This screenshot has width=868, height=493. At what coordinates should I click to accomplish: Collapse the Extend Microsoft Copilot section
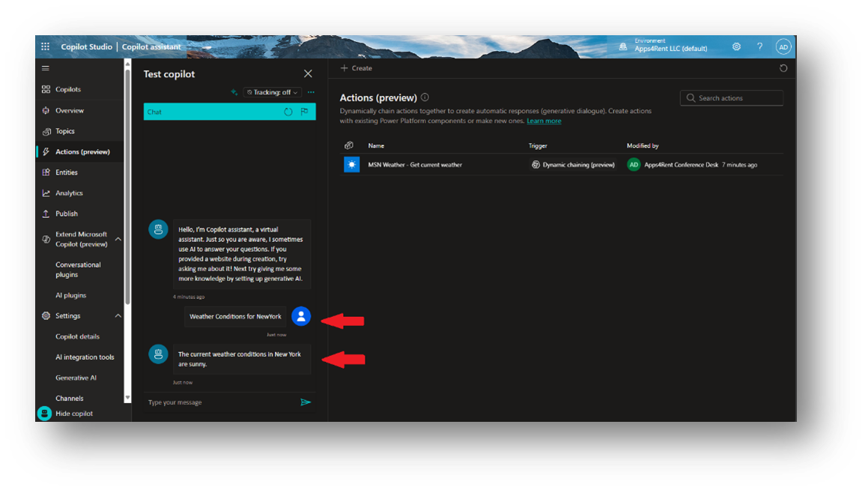[x=118, y=238]
